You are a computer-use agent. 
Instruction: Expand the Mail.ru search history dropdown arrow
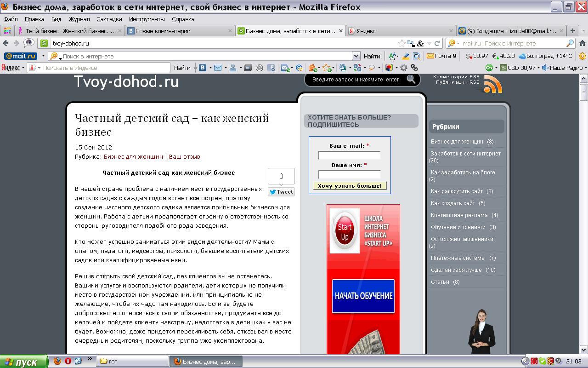click(356, 56)
